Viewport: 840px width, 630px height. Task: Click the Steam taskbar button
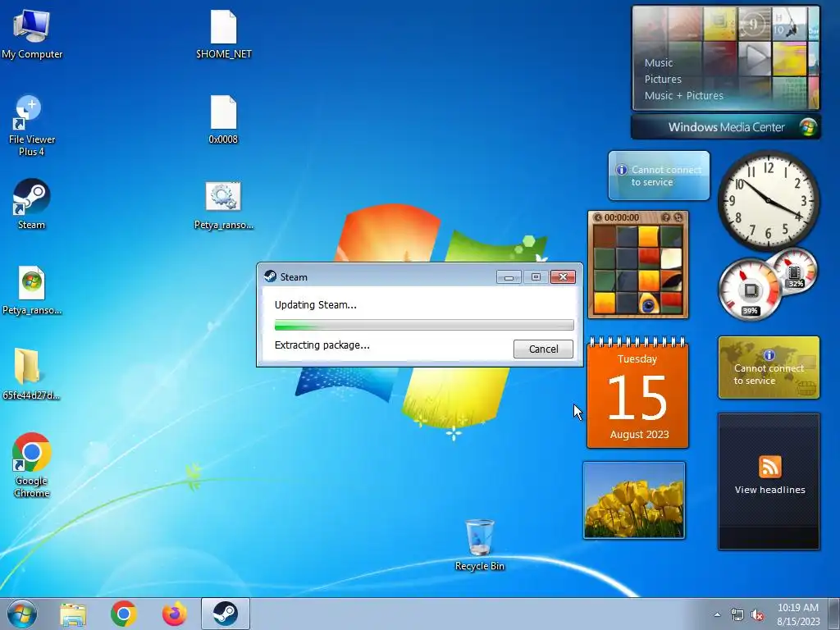(226, 614)
